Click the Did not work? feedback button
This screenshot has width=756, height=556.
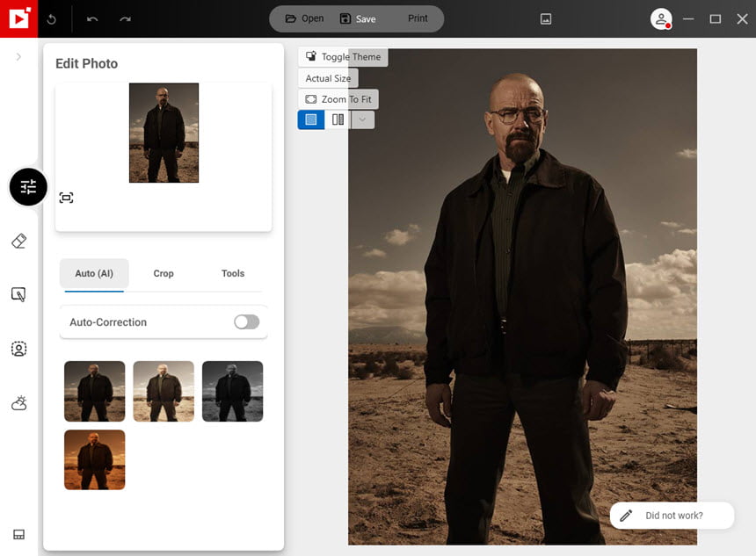(x=672, y=516)
